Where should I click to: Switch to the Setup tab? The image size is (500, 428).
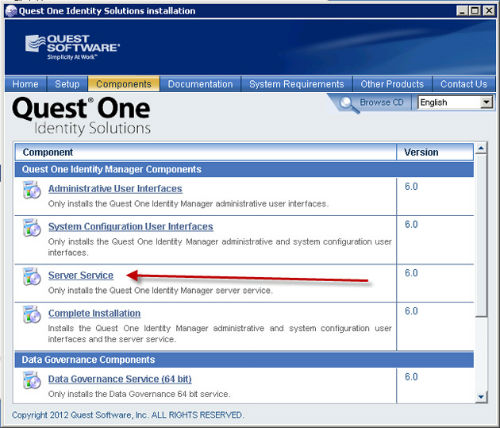coord(67,84)
